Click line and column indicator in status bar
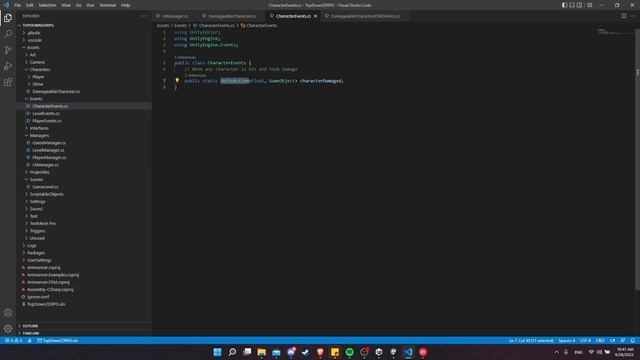 point(531,340)
